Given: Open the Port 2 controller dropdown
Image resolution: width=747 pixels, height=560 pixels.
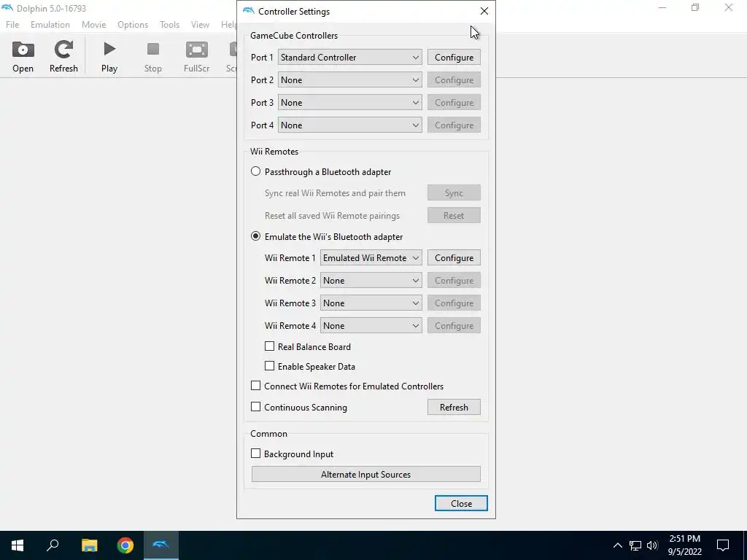Looking at the screenshot, I should (349, 80).
